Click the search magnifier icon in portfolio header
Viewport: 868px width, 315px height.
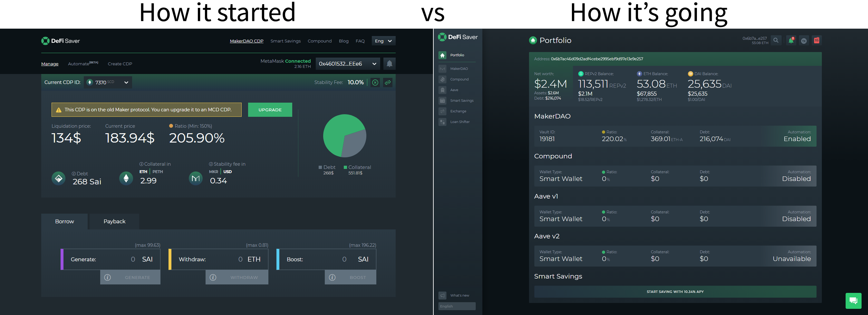click(776, 41)
